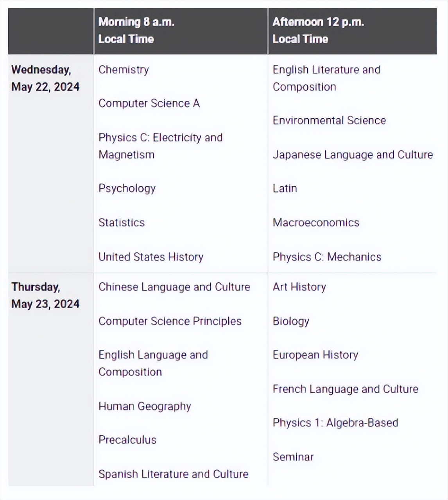448x500 pixels.
Task: Select Physics C: Mechanics link
Action: coord(327,257)
